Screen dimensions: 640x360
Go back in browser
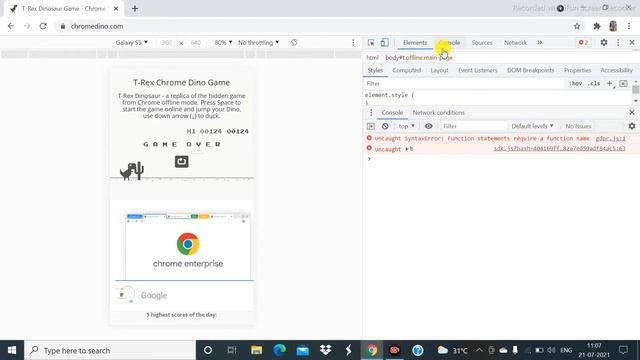click(x=11, y=26)
